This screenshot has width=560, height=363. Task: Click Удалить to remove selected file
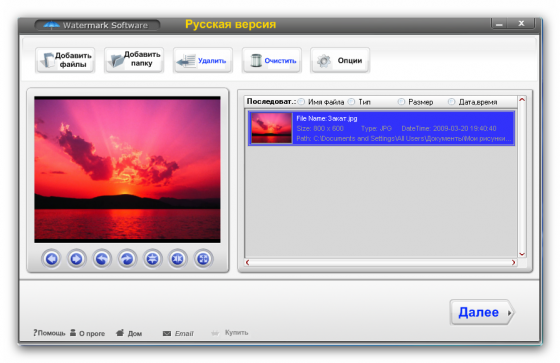tap(203, 60)
